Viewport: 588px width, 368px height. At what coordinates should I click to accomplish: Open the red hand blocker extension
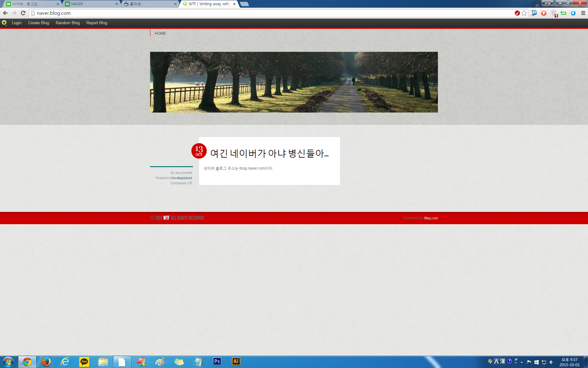[x=544, y=13]
